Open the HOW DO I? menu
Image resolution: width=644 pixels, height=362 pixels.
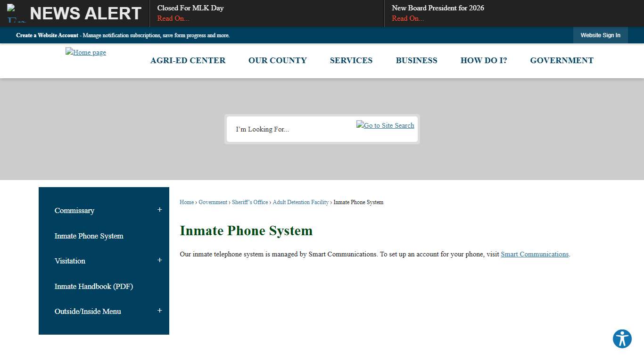click(484, 60)
